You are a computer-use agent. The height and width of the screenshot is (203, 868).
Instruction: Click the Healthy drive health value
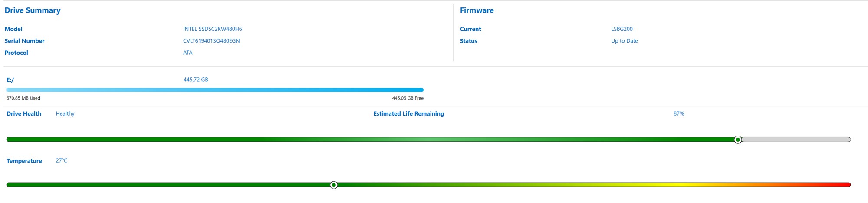click(x=65, y=113)
